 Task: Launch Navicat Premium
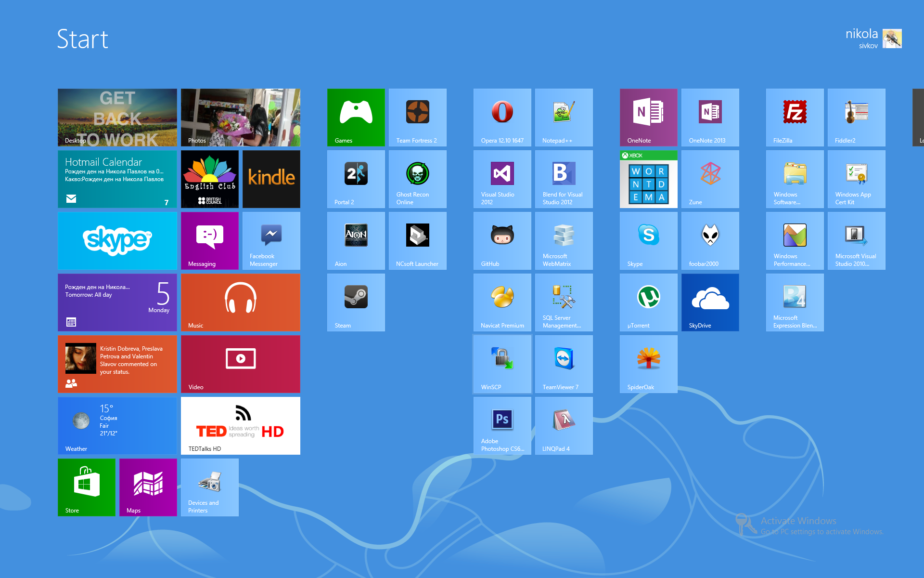click(502, 302)
